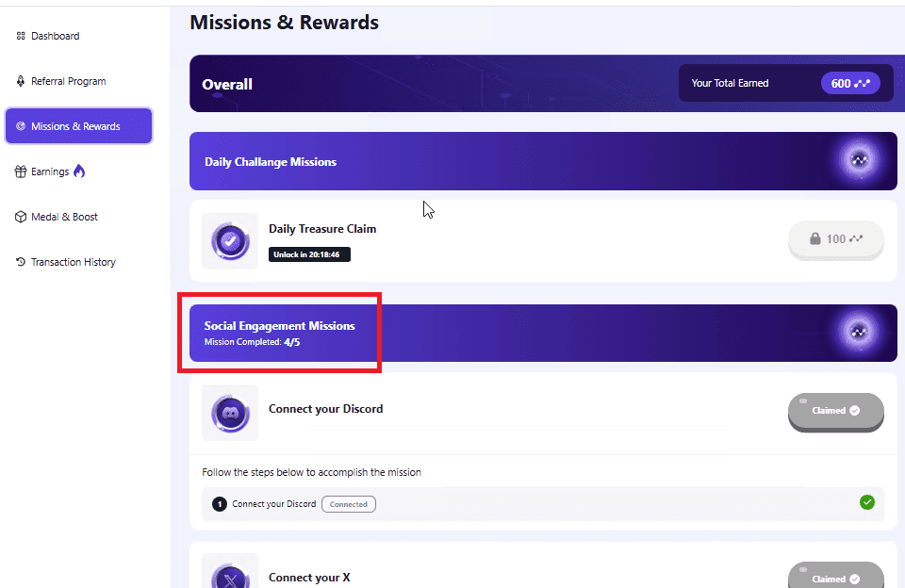The image size is (905, 588).
Task: Click the X mission icon
Action: pyautogui.click(x=230, y=577)
